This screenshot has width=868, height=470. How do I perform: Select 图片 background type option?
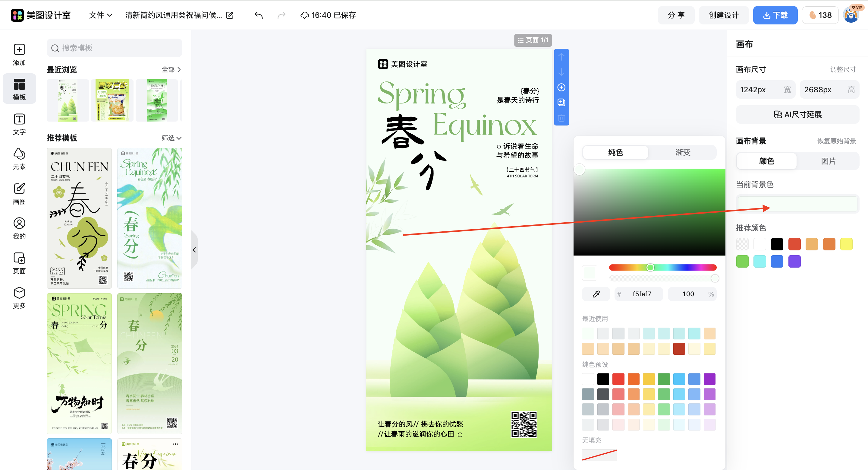coord(828,161)
